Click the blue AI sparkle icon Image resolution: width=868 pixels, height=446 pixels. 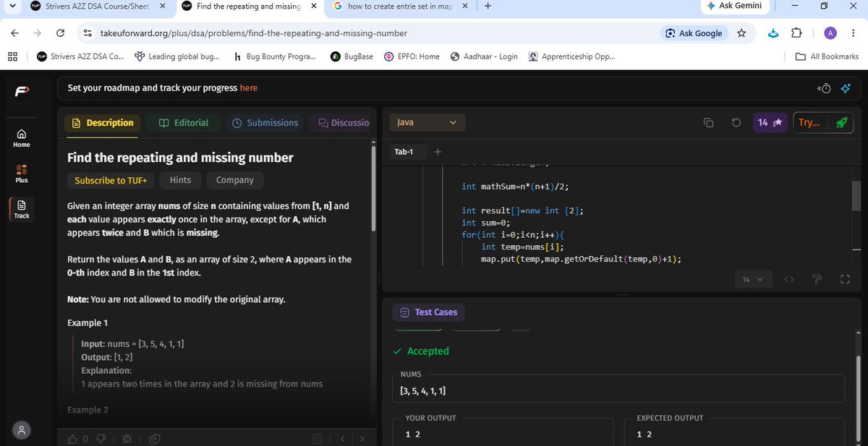pyautogui.click(x=846, y=88)
